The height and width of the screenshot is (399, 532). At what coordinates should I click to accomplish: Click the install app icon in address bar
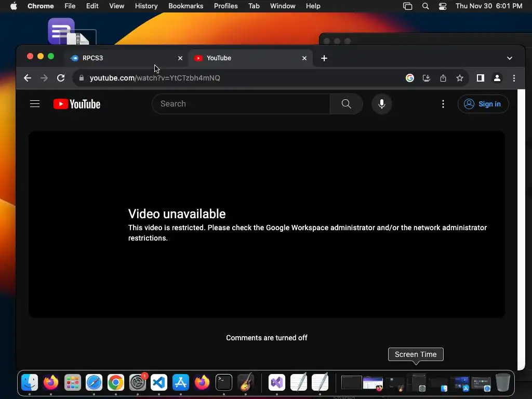pyautogui.click(x=427, y=78)
